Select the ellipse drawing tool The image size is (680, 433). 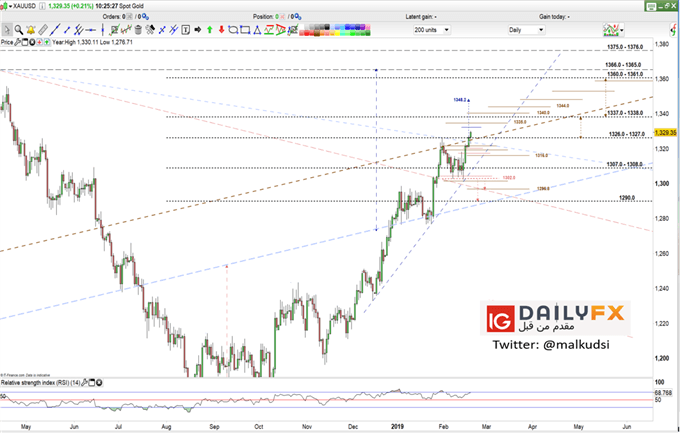pyautogui.click(x=233, y=30)
